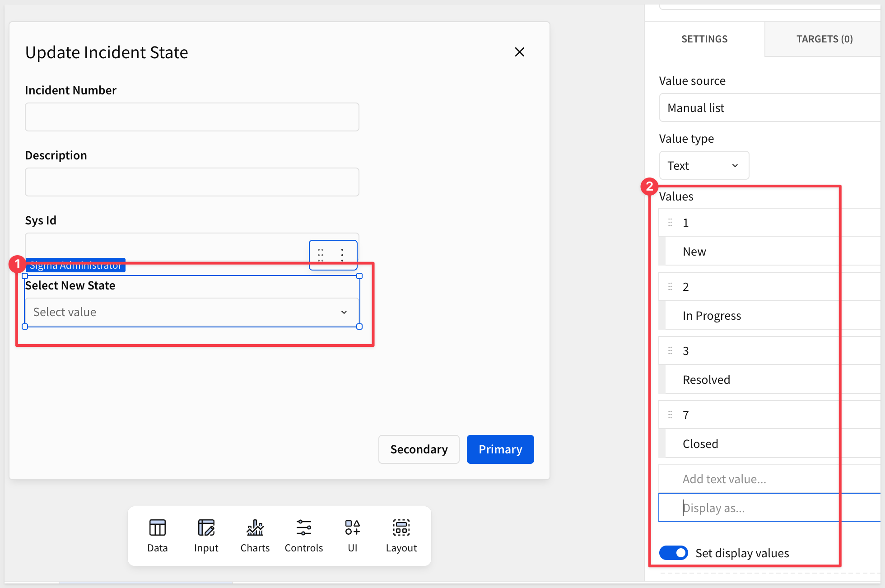Click the three-dot more menu on control
Image resolution: width=885 pixels, height=588 pixels.
342,255
